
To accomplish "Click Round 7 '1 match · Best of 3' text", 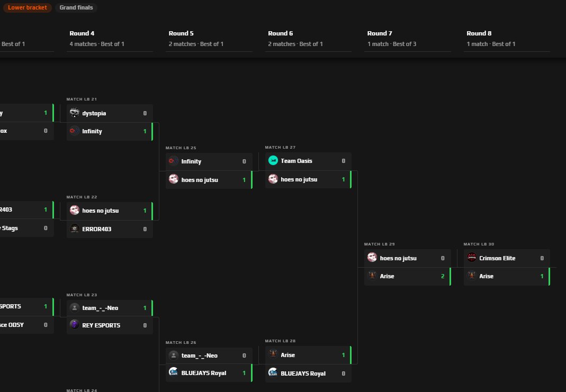I will (392, 44).
